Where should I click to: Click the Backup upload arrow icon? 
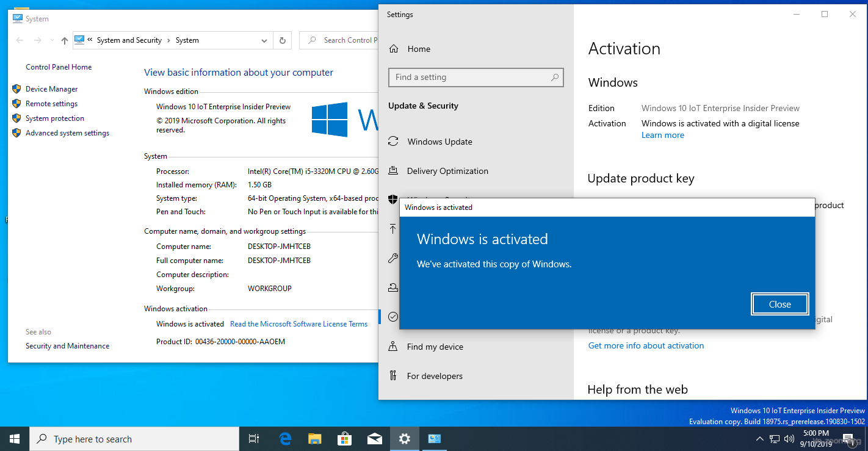point(393,229)
